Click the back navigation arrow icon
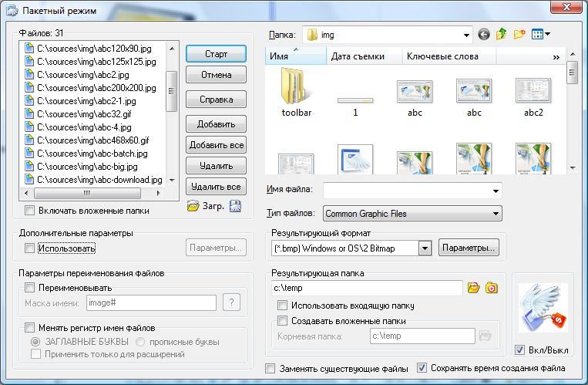Image resolution: width=588 pixels, height=385 pixels. click(484, 35)
